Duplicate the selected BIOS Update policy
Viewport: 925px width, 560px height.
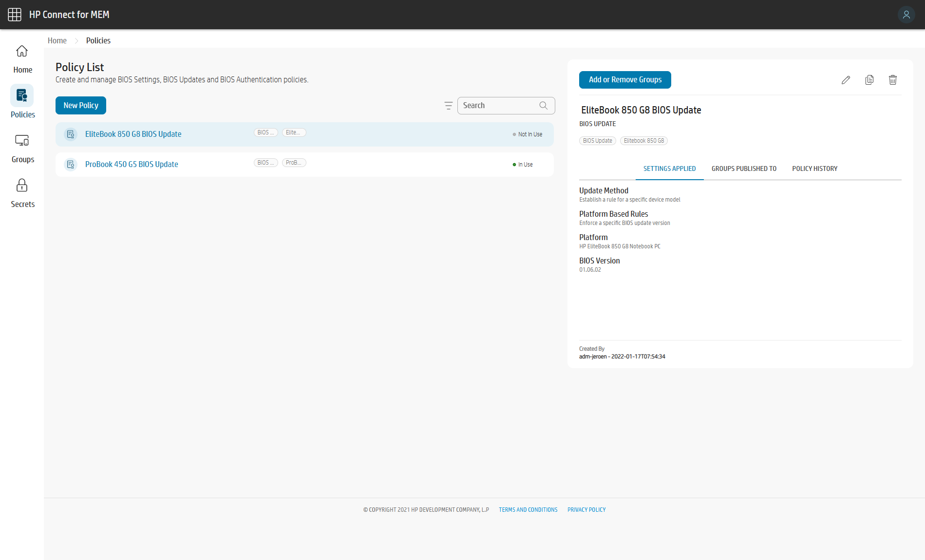click(869, 80)
